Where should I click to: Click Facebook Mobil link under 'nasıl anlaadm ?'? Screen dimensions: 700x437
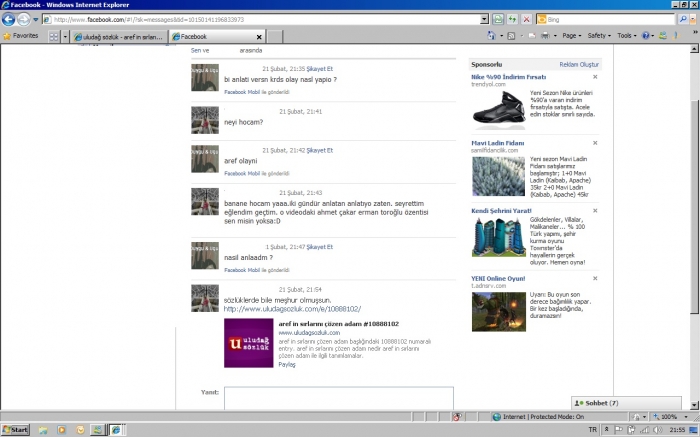pyautogui.click(x=242, y=270)
